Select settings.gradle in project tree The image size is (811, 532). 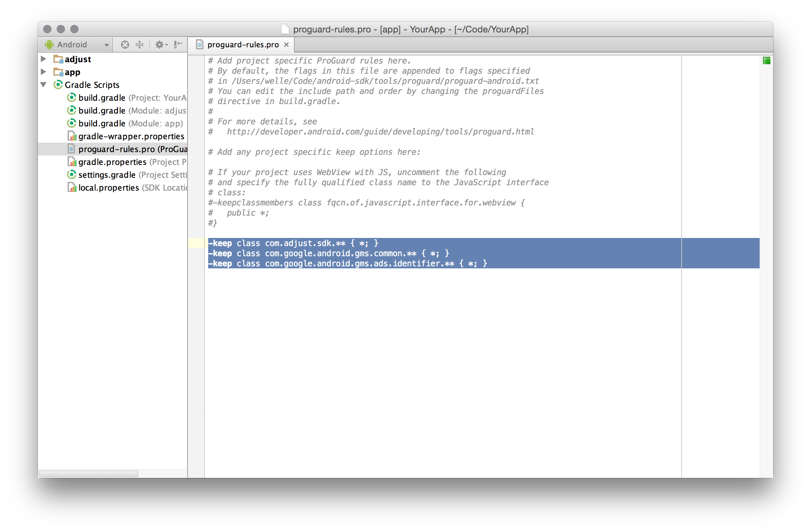pyautogui.click(x=107, y=175)
